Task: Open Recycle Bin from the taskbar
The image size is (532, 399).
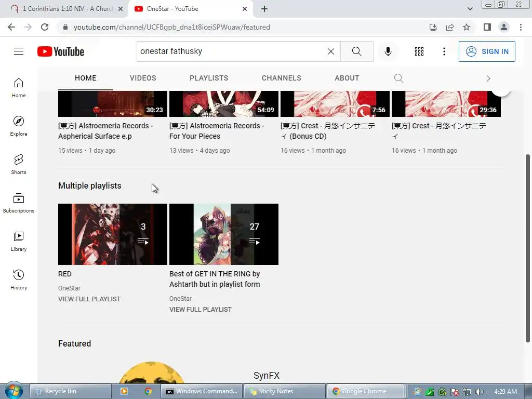Action: pyautogui.click(x=71, y=391)
